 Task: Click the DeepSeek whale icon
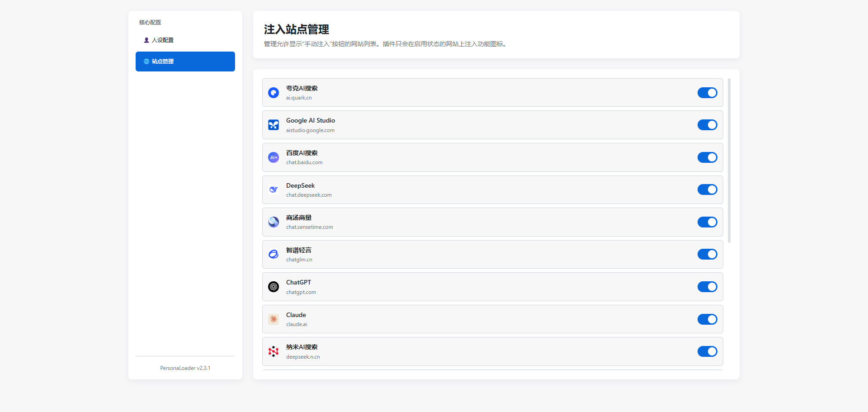click(x=274, y=189)
